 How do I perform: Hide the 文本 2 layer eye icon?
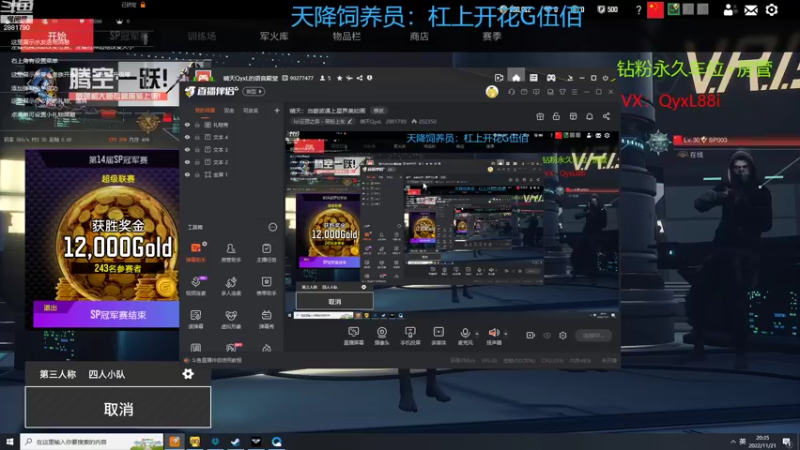187,162
